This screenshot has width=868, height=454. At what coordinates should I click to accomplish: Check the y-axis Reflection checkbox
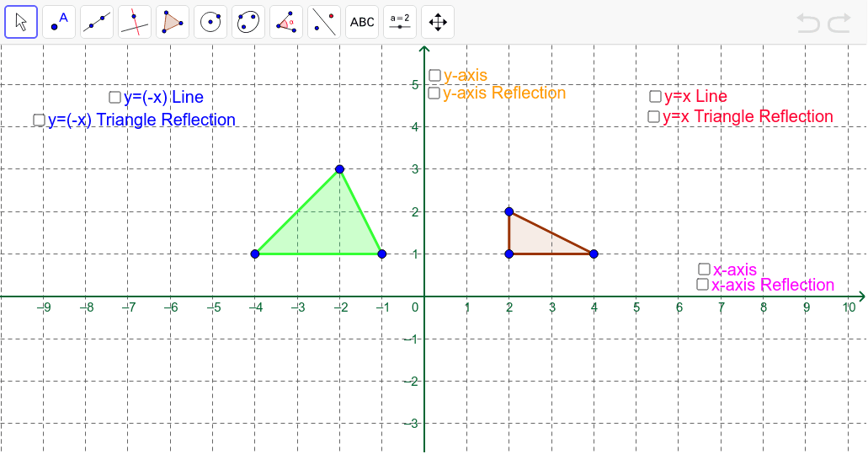(x=434, y=93)
